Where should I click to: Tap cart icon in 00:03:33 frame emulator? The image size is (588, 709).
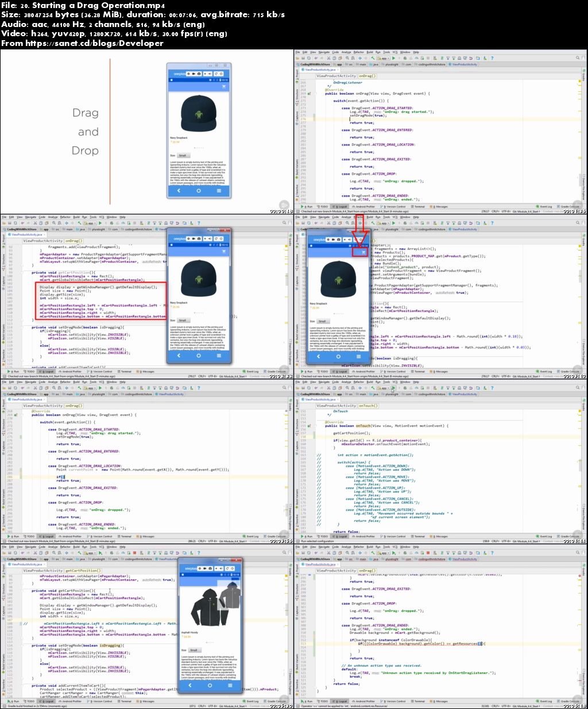pyautogui.click(x=224, y=252)
